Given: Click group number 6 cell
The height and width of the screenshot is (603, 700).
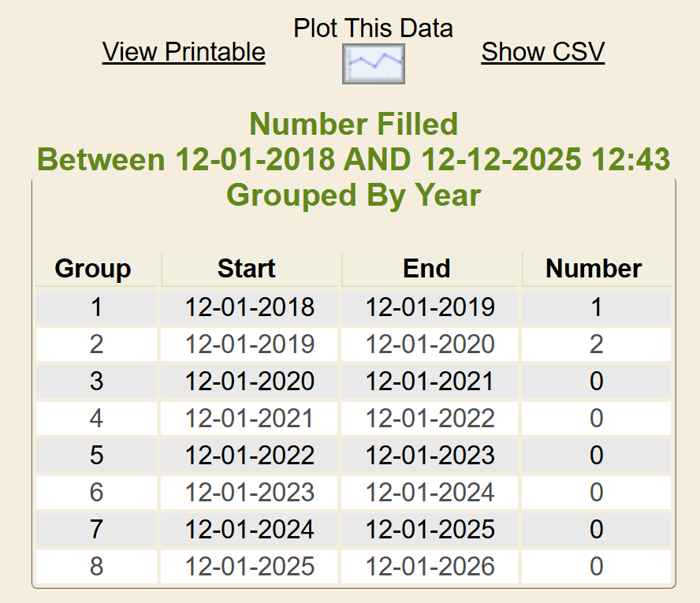Looking at the screenshot, I should (96, 493).
